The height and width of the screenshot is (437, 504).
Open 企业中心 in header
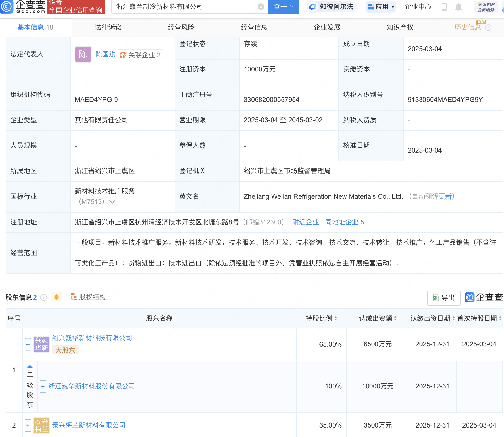pos(418,7)
